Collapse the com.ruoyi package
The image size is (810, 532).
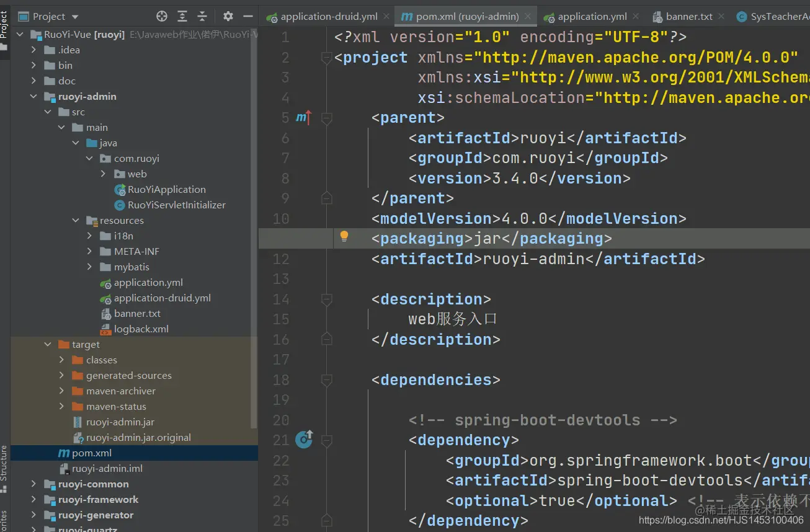pyautogui.click(x=90, y=159)
